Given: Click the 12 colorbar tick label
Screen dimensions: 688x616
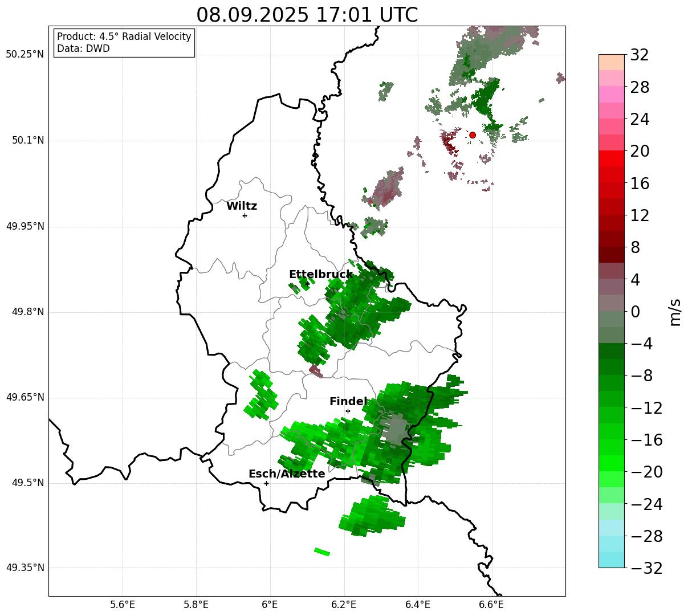Looking at the screenshot, I should click(640, 215).
